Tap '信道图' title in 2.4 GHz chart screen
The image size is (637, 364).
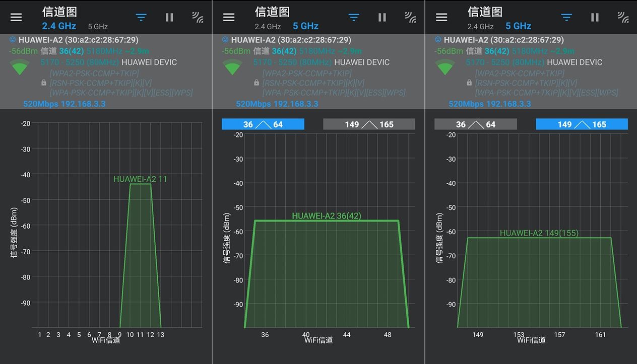pos(59,12)
